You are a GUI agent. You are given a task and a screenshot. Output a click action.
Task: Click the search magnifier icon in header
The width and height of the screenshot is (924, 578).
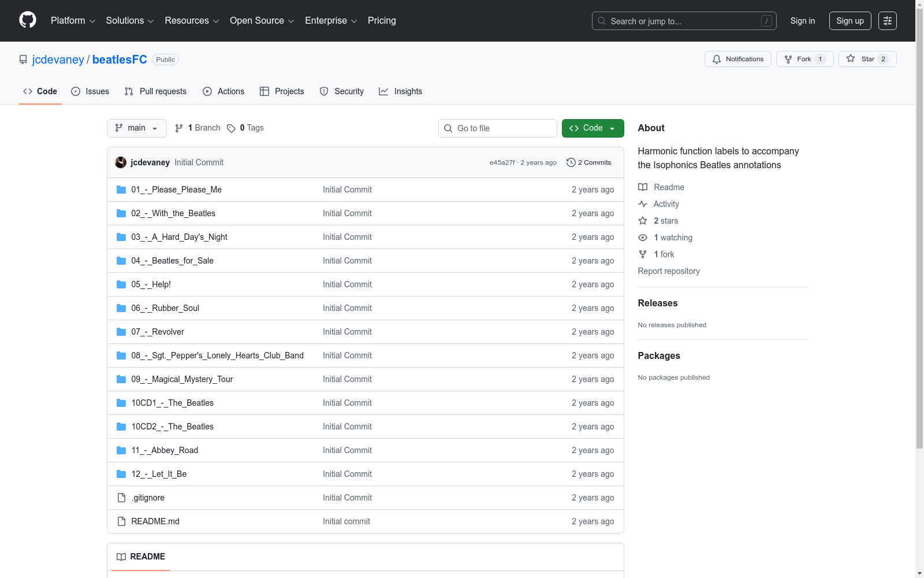[x=602, y=21]
